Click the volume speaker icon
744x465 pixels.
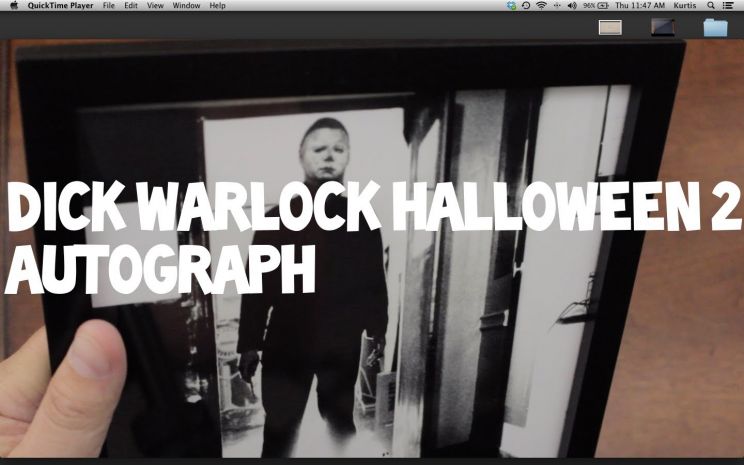[x=571, y=6]
